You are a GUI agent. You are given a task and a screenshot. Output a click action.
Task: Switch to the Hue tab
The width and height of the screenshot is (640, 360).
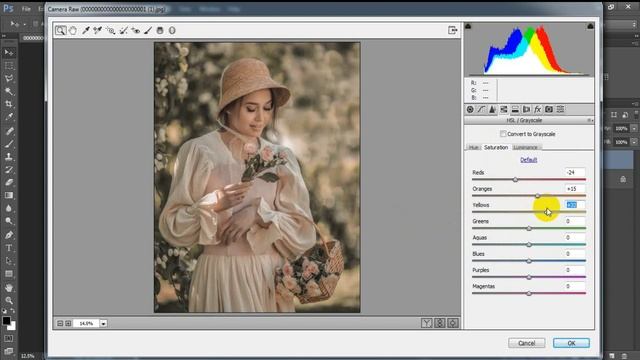[x=473, y=147]
